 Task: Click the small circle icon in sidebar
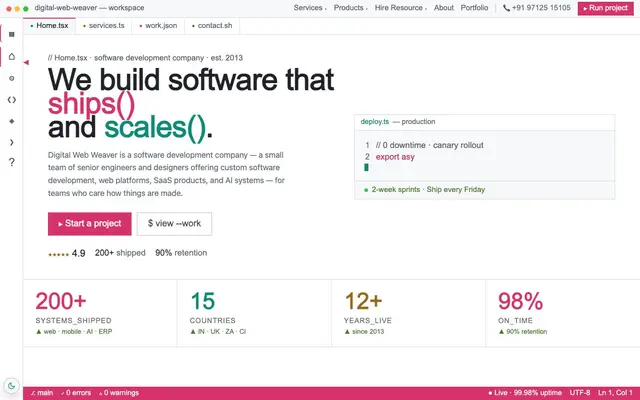(11, 78)
